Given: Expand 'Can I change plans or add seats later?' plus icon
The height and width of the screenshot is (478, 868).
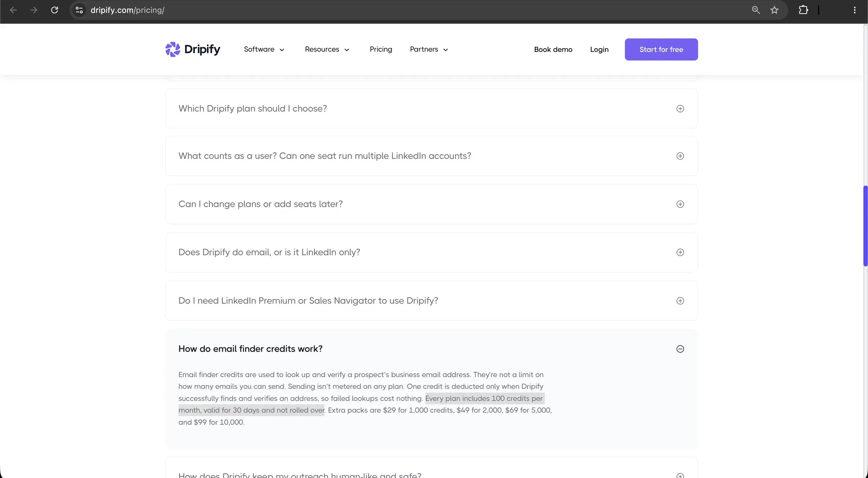Looking at the screenshot, I should coord(680,204).
